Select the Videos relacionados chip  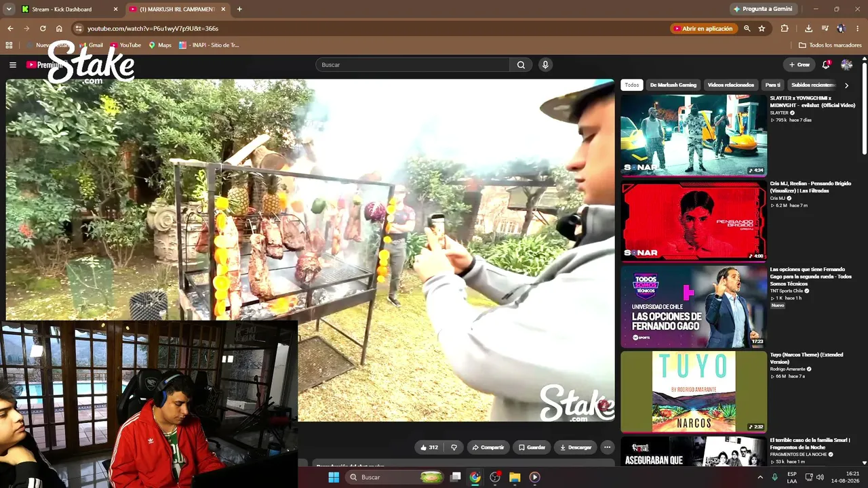730,85
